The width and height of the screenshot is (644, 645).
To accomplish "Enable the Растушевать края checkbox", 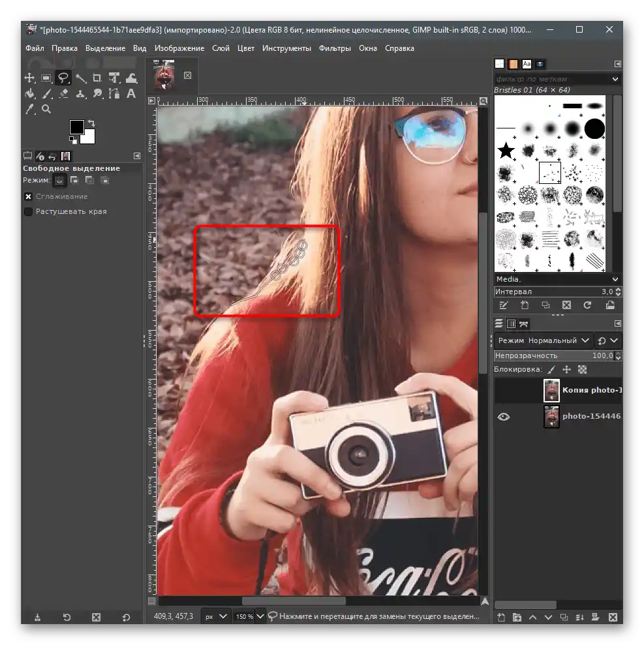I will 29,211.
